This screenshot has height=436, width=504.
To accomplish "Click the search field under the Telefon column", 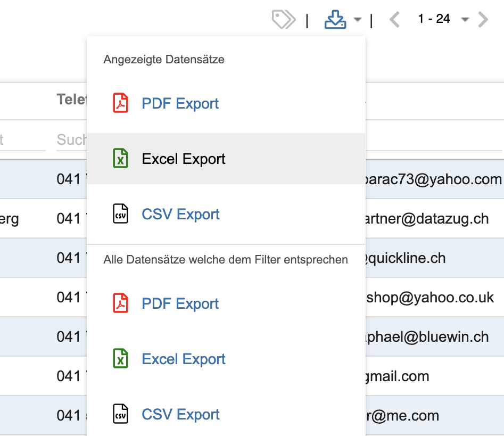I will click(71, 140).
